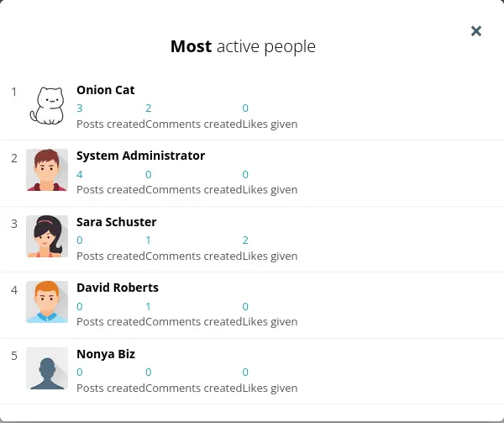Click Nonya Biz's default silhouette avatar
The width and height of the screenshot is (504, 423).
(47, 368)
